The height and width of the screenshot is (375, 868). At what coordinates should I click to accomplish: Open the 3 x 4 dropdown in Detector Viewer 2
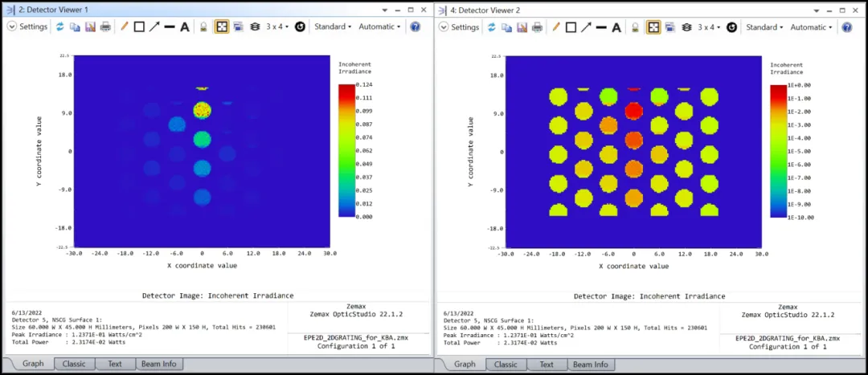pyautogui.click(x=708, y=26)
